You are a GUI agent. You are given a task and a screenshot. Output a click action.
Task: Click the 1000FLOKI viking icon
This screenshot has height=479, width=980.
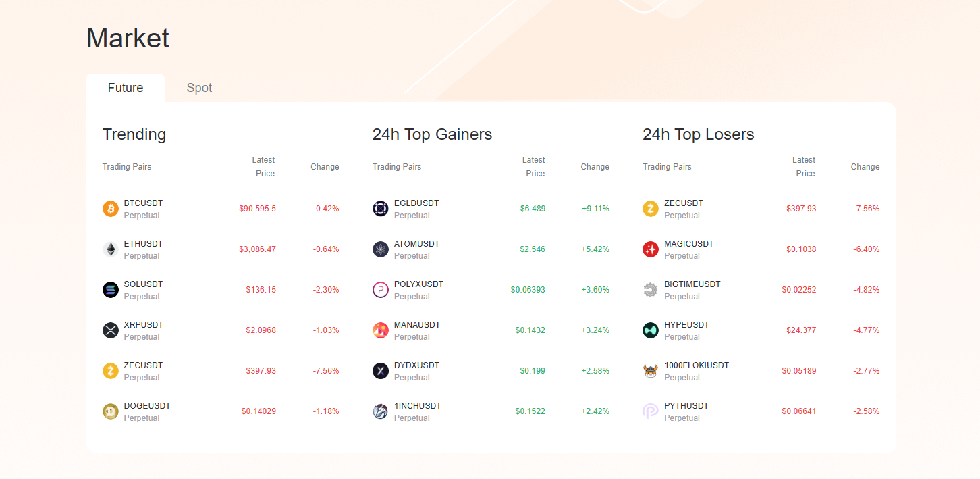coord(651,371)
